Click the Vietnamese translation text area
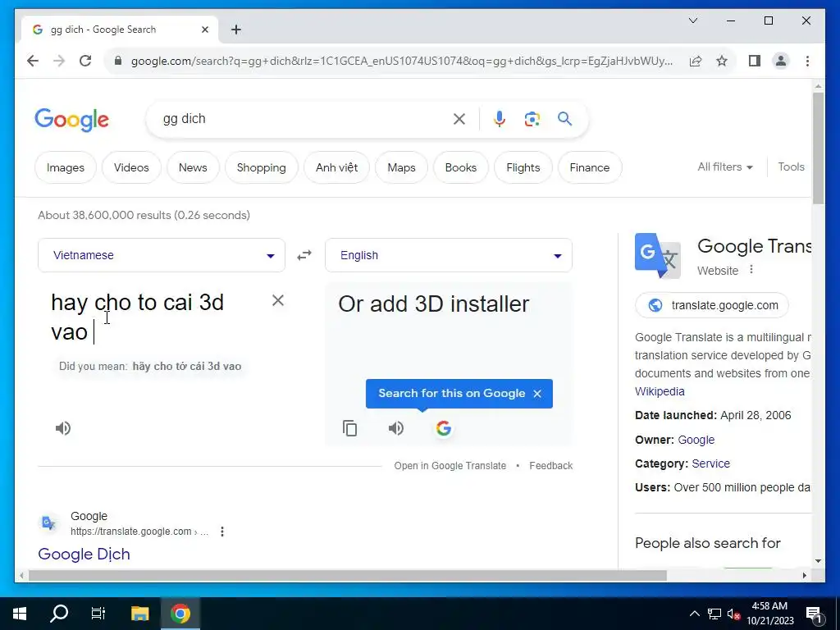Image resolution: width=840 pixels, height=630 pixels. 155,317
